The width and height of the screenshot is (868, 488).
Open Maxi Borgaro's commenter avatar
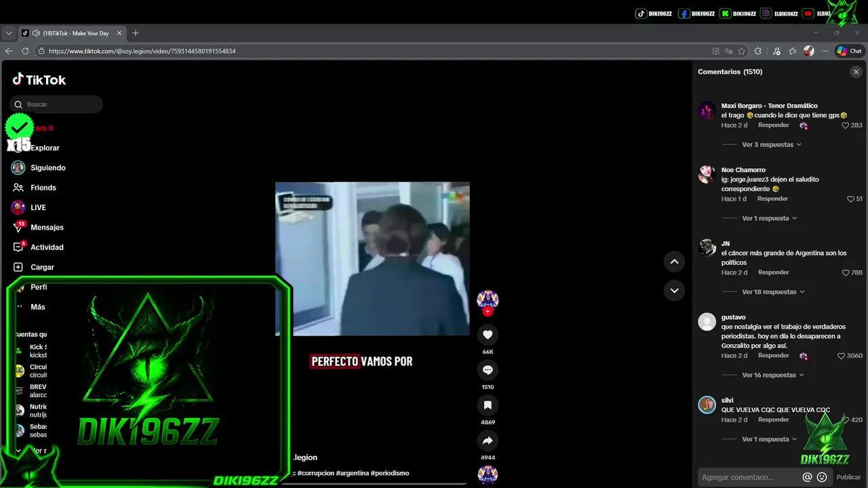pyautogui.click(x=707, y=110)
